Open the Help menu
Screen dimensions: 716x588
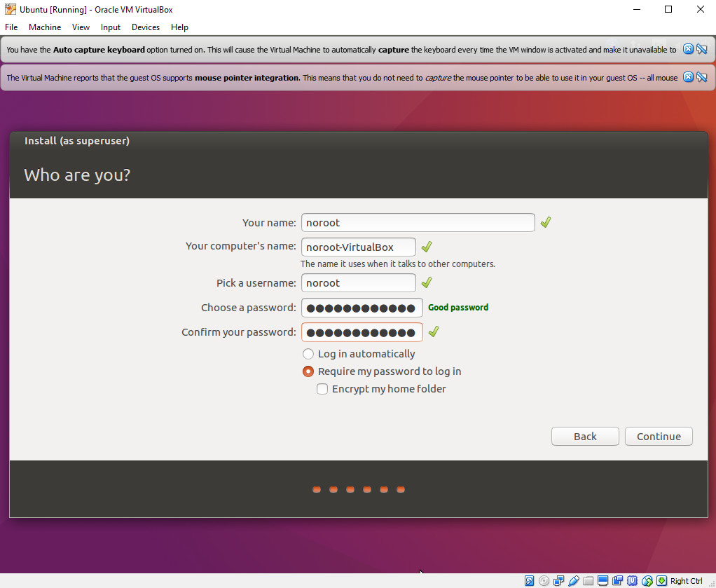point(179,27)
